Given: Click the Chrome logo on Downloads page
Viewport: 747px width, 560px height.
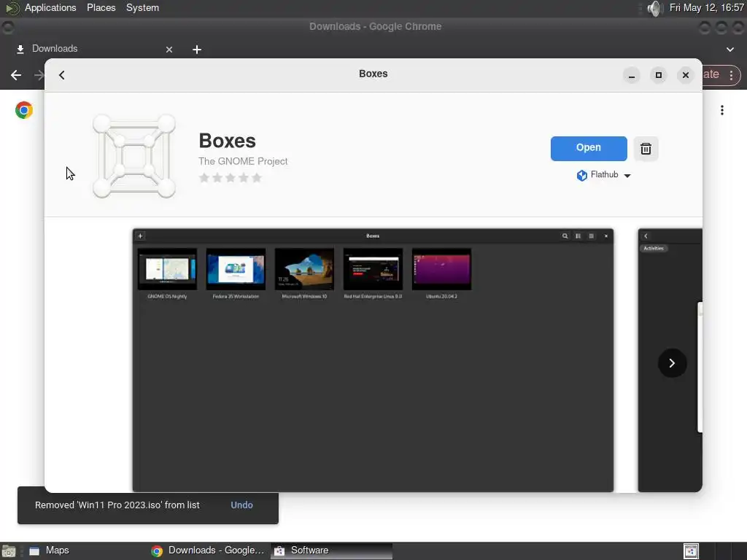Looking at the screenshot, I should [x=24, y=110].
